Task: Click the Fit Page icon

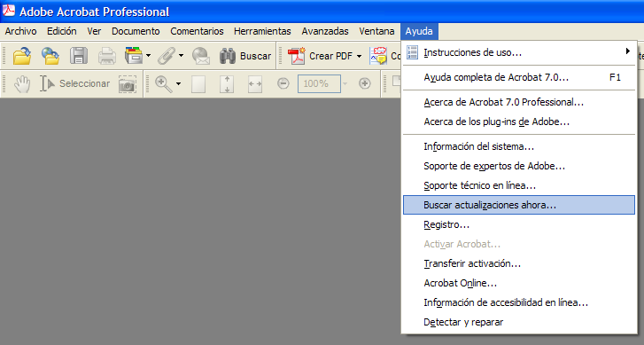Action: click(227, 83)
